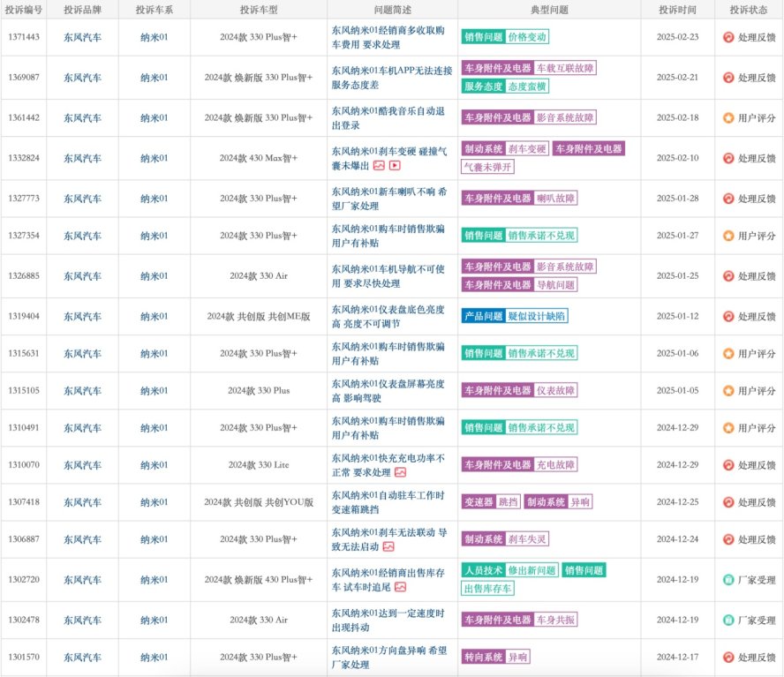The width and height of the screenshot is (784, 677).
Task: Open the image icon in complaint 1302720 summary
Action: point(401,587)
